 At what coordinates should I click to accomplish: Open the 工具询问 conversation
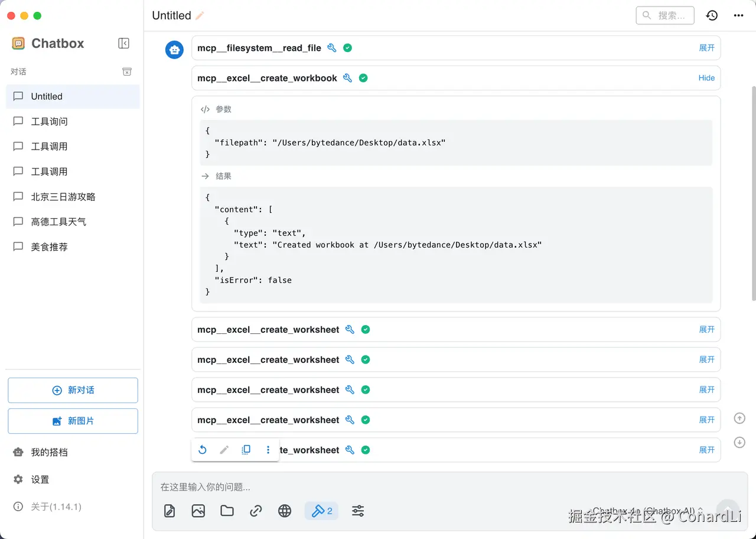[x=73, y=121]
